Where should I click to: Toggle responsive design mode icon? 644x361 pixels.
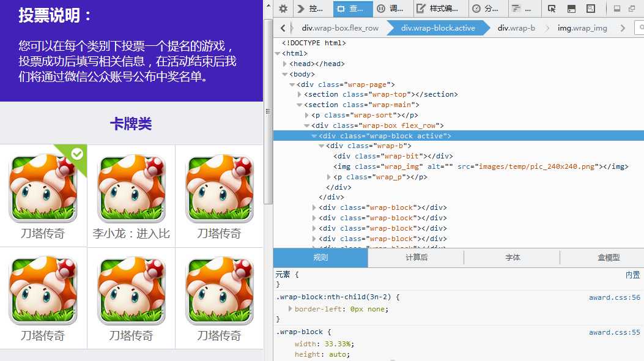point(591,9)
